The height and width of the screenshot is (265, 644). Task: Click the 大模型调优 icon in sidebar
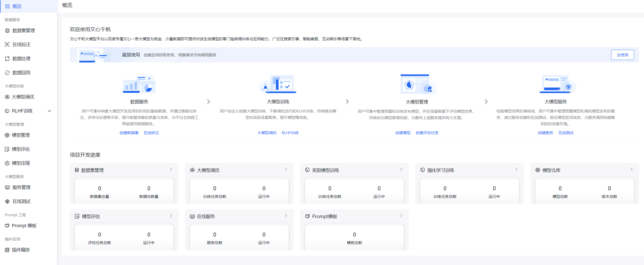[7, 97]
